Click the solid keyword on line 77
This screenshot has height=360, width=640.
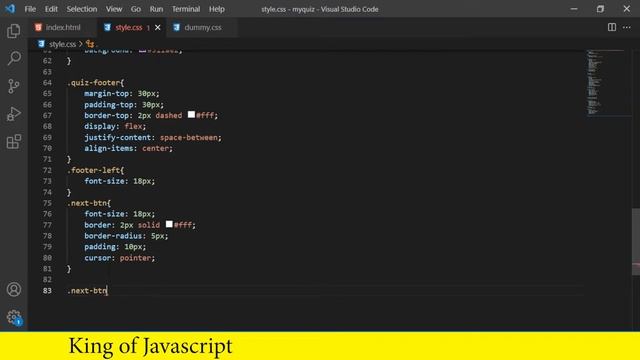[x=149, y=225]
